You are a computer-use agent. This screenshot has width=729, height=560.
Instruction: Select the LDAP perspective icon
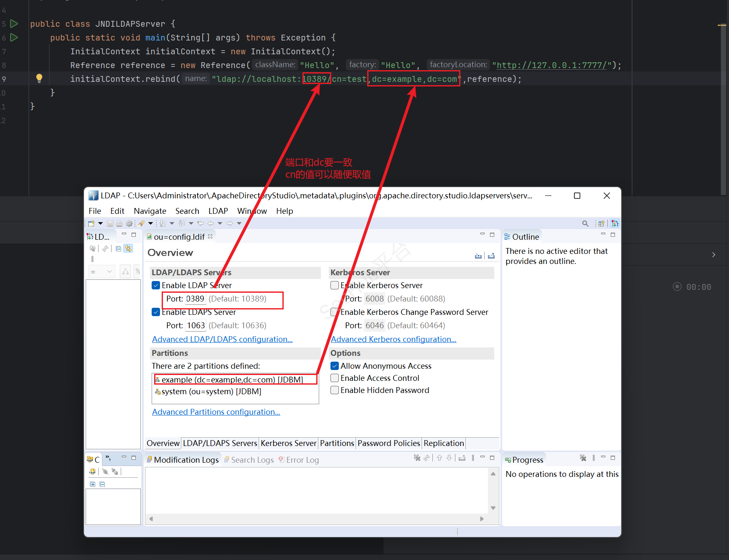click(615, 223)
